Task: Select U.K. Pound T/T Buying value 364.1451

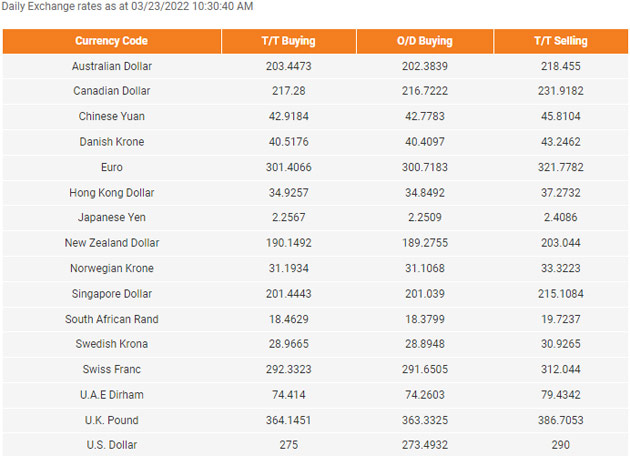Action: (288, 420)
